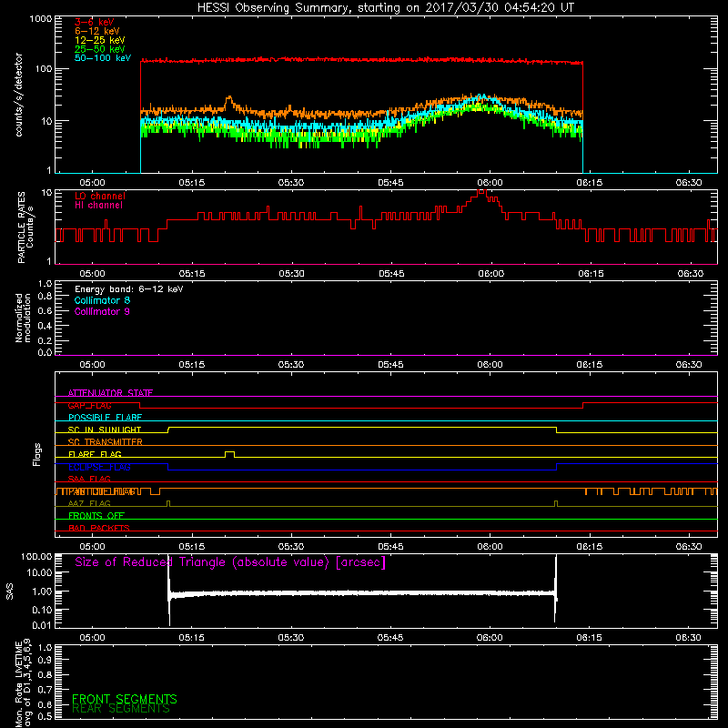
Task: Click the 05:30 tick under particle rates panel
Action: coord(291,274)
